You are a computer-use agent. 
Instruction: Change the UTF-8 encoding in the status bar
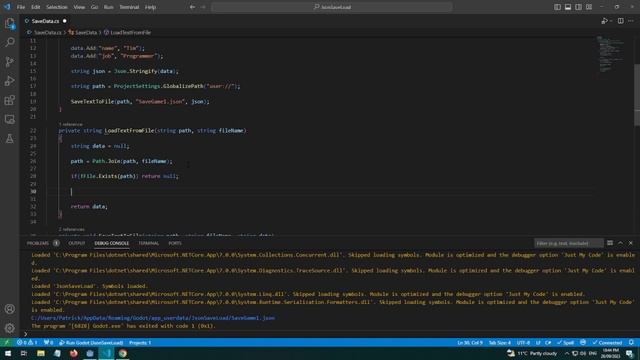(523, 342)
